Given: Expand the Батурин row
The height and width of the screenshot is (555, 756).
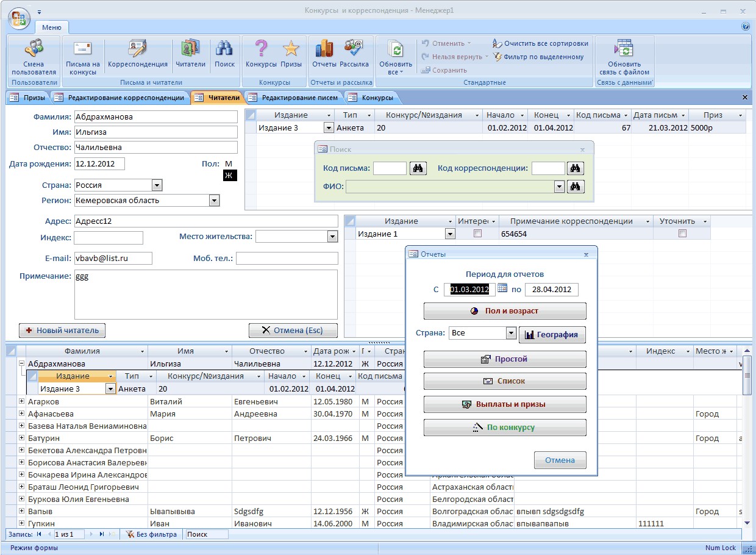Looking at the screenshot, I should [x=21, y=438].
